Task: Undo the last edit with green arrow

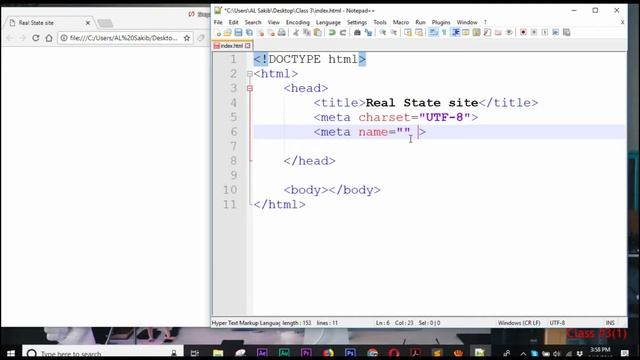Action: tap(332, 33)
